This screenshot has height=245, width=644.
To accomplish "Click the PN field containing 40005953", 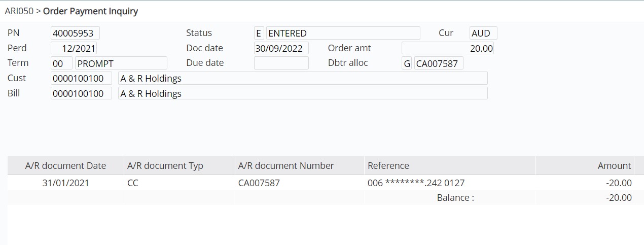I will pos(75,33).
